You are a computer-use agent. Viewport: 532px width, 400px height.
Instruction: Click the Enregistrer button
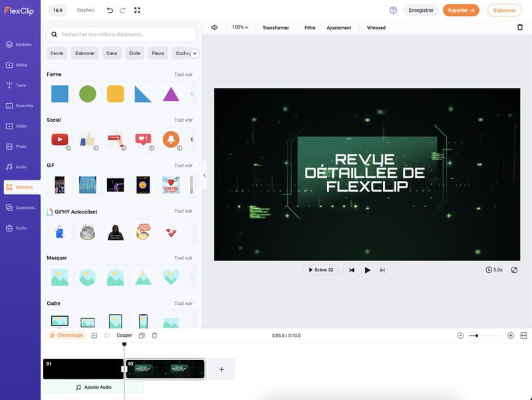[x=421, y=10]
